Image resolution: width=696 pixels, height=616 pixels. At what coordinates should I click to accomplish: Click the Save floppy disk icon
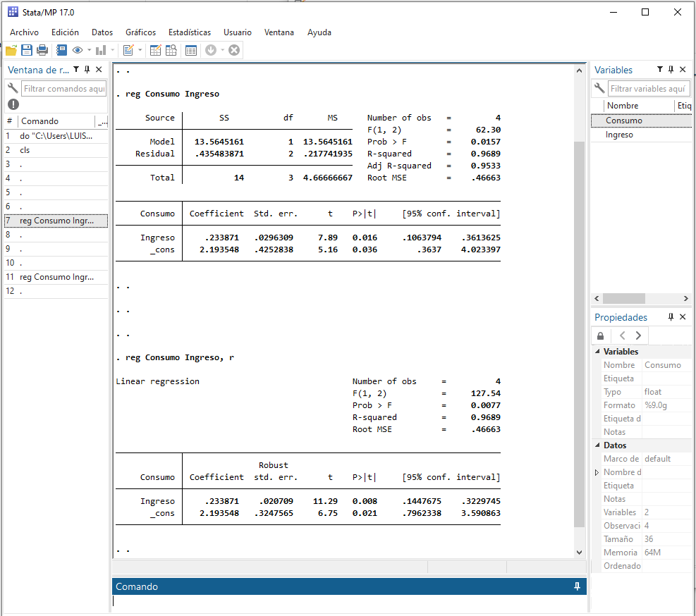[27, 50]
